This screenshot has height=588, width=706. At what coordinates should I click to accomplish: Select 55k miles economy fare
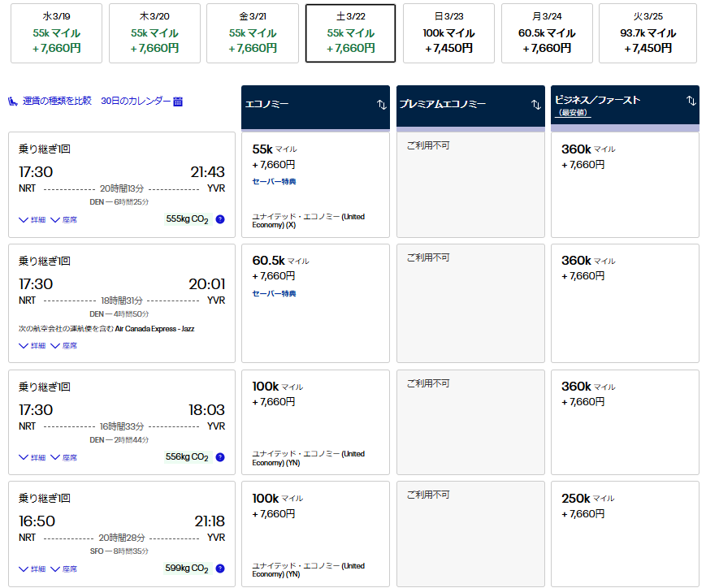(x=315, y=185)
